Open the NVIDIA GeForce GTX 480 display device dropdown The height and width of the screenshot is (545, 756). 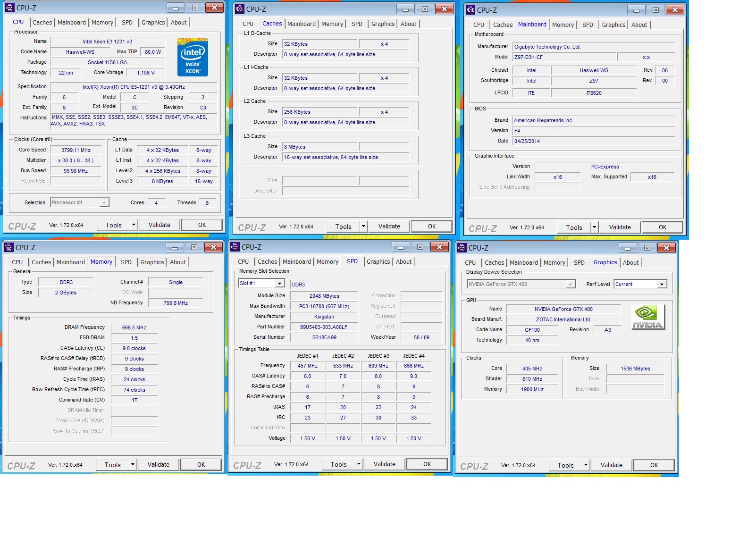pos(571,284)
